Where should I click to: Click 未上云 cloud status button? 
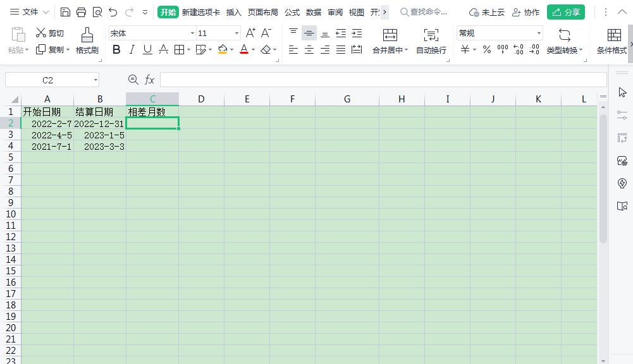(x=487, y=13)
